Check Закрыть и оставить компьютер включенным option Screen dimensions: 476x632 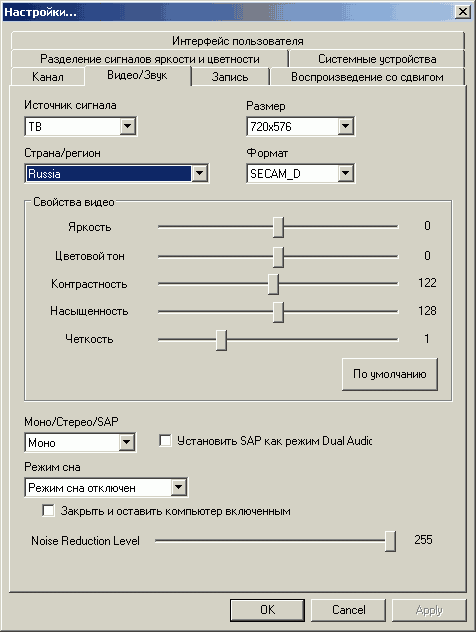click(48, 510)
